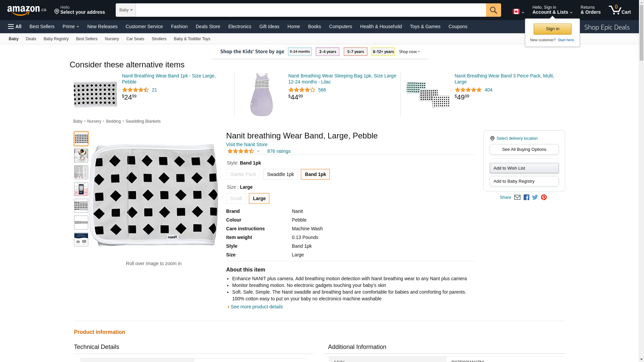Screen dimensions: 644x362
Task: Select the baby wearing band thumbnail
Action: point(81,156)
